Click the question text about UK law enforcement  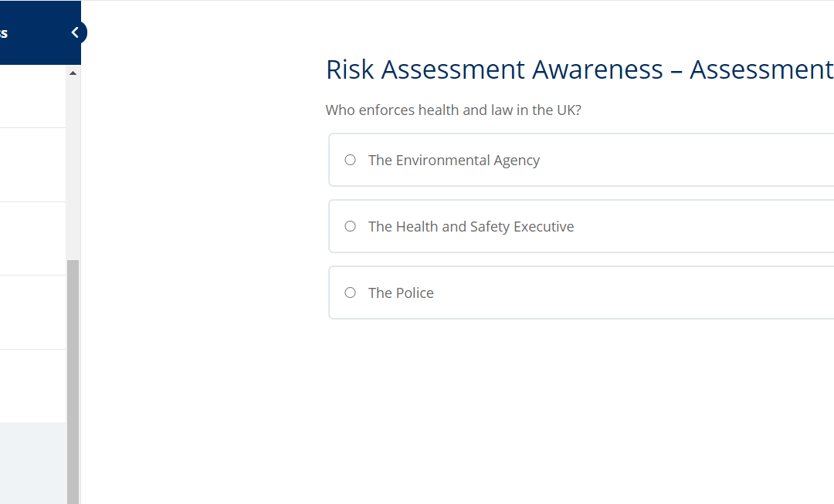coord(453,110)
